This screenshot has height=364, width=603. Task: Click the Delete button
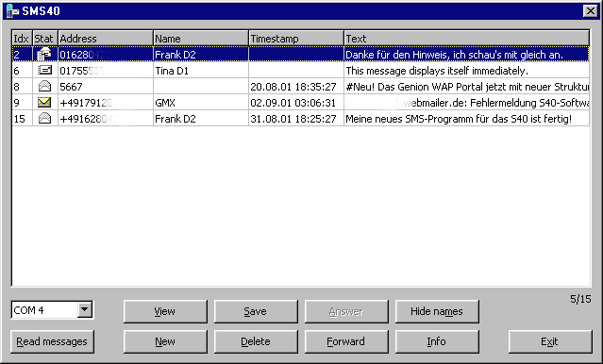tap(256, 341)
